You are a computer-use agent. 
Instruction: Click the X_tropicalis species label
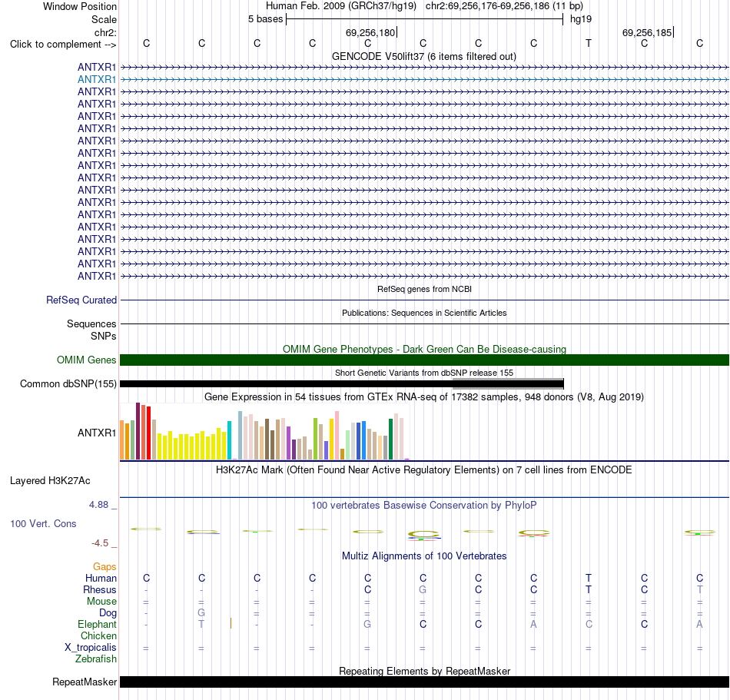pos(91,648)
